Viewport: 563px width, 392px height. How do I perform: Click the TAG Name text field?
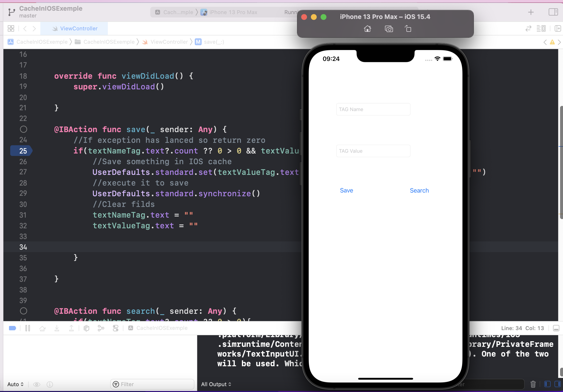click(373, 109)
